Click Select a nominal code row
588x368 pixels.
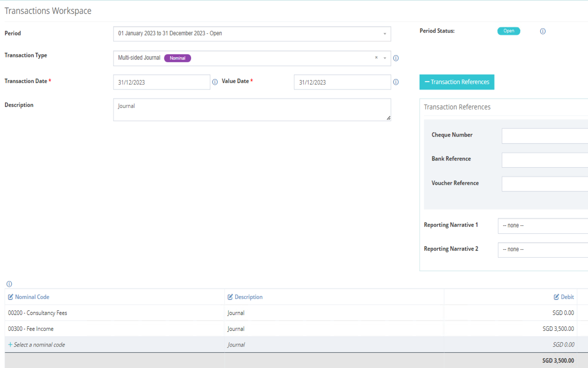click(x=39, y=345)
